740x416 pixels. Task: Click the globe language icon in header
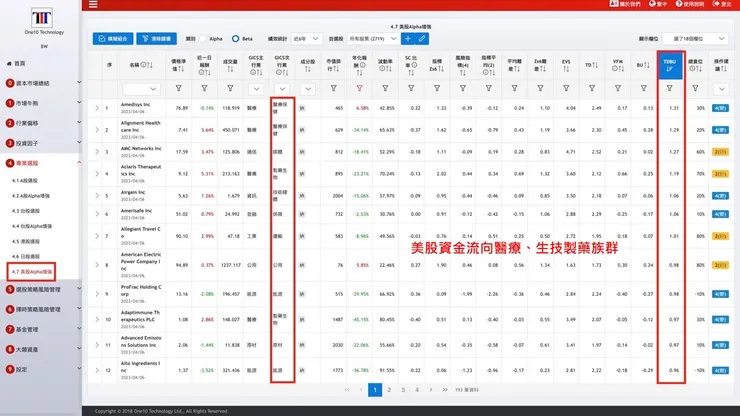[652, 4]
